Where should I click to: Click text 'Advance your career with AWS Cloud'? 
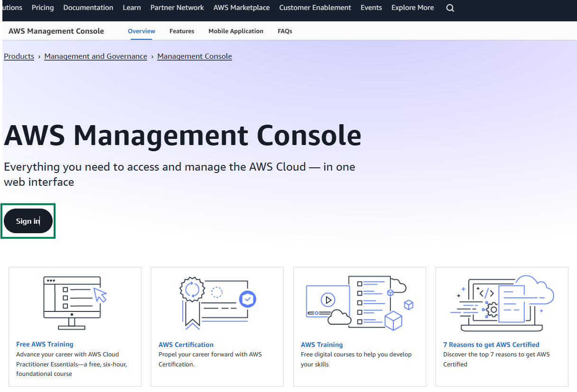pyautogui.click(x=67, y=355)
